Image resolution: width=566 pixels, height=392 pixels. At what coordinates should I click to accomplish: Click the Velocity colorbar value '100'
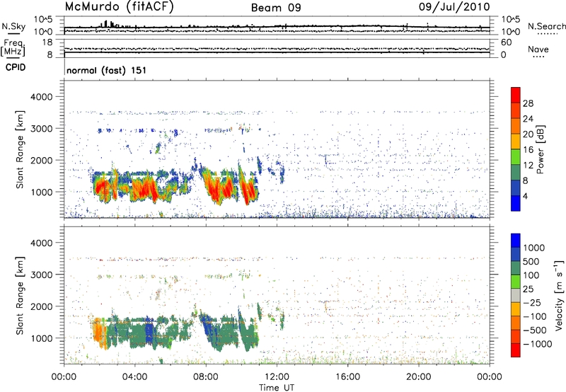coord(531,275)
